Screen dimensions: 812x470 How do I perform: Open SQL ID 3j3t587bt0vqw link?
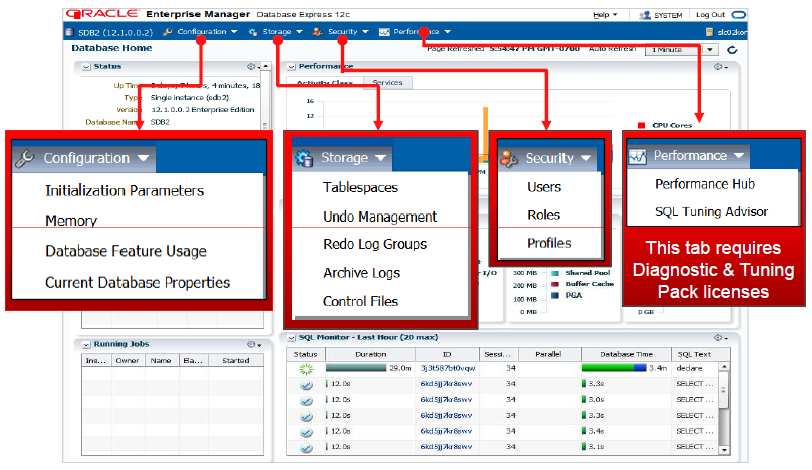(x=447, y=369)
